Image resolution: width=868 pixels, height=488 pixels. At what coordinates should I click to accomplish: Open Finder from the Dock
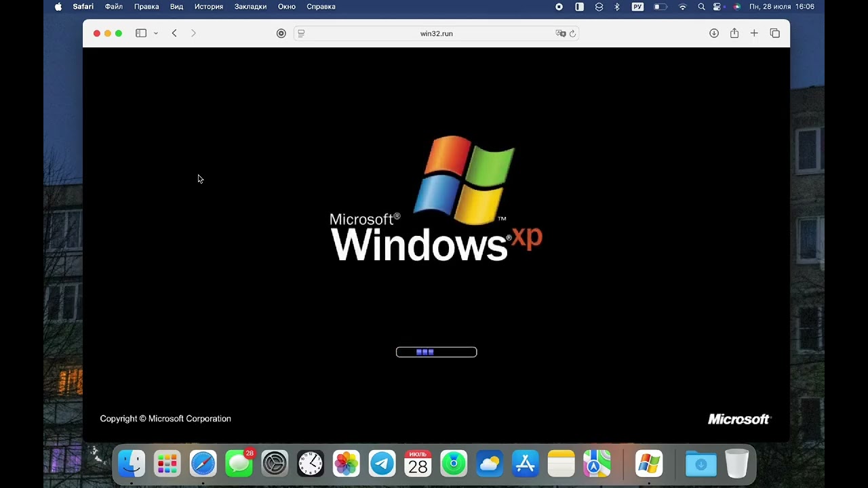tap(132, 464)
